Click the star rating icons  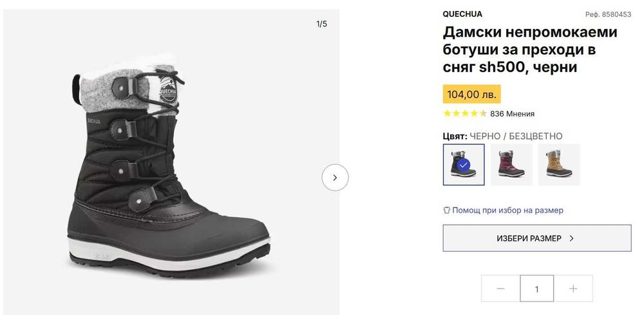pyautogui.click(x=464, y=113)
